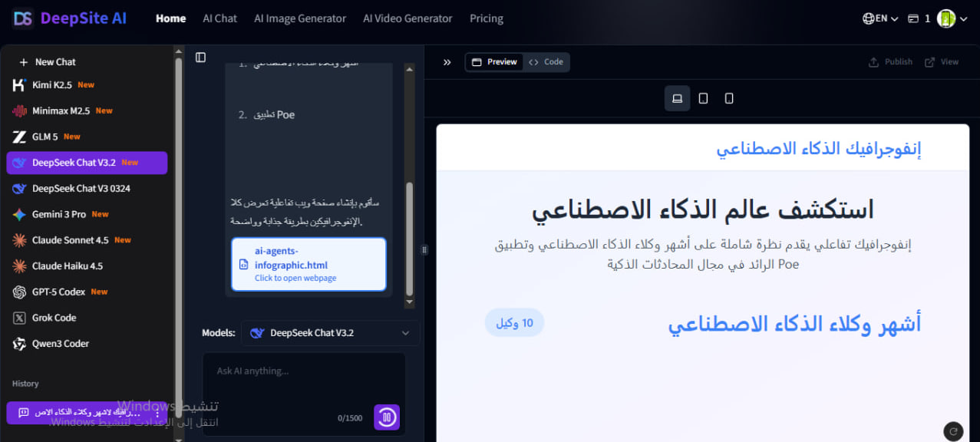
Task: Open the EN language dropdown
Action: click(879, 18)
